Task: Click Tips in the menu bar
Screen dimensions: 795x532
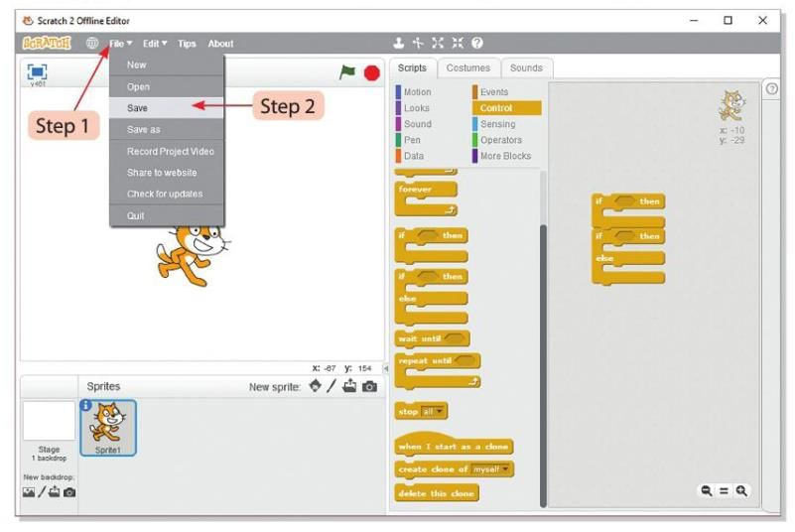Action: click(x=187, y=44)
